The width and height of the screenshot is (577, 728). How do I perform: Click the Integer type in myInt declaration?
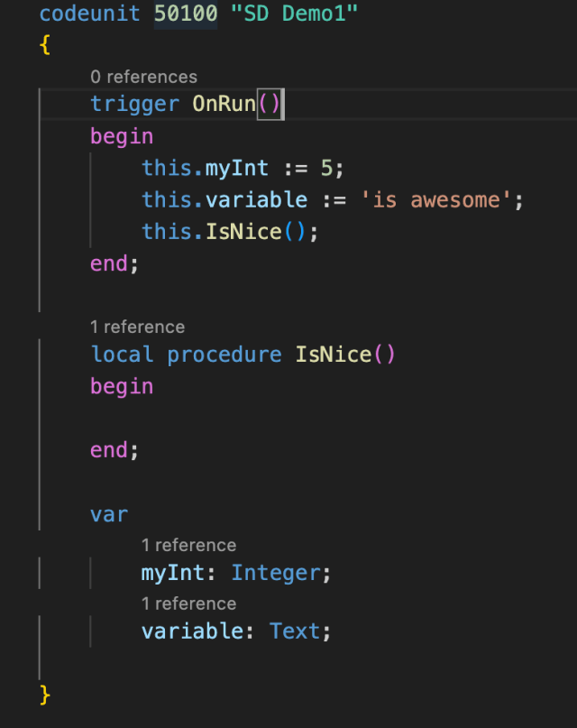(x=275, y=573)
